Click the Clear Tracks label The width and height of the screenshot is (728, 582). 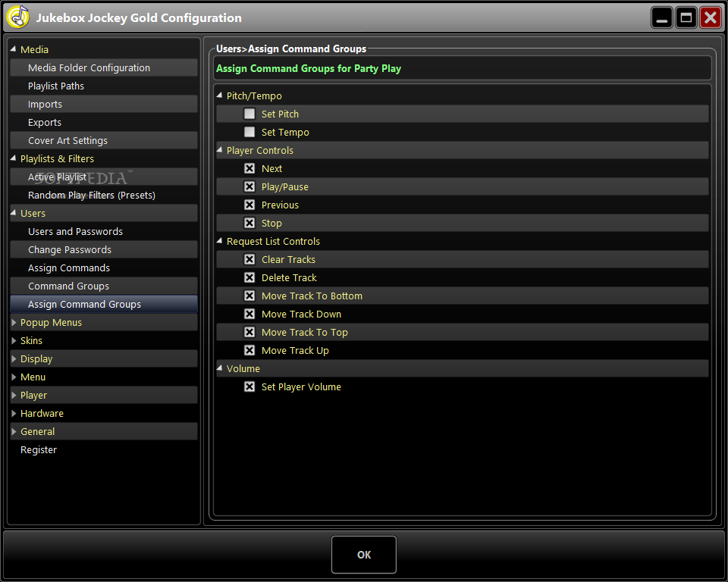[x=288, y=259]
